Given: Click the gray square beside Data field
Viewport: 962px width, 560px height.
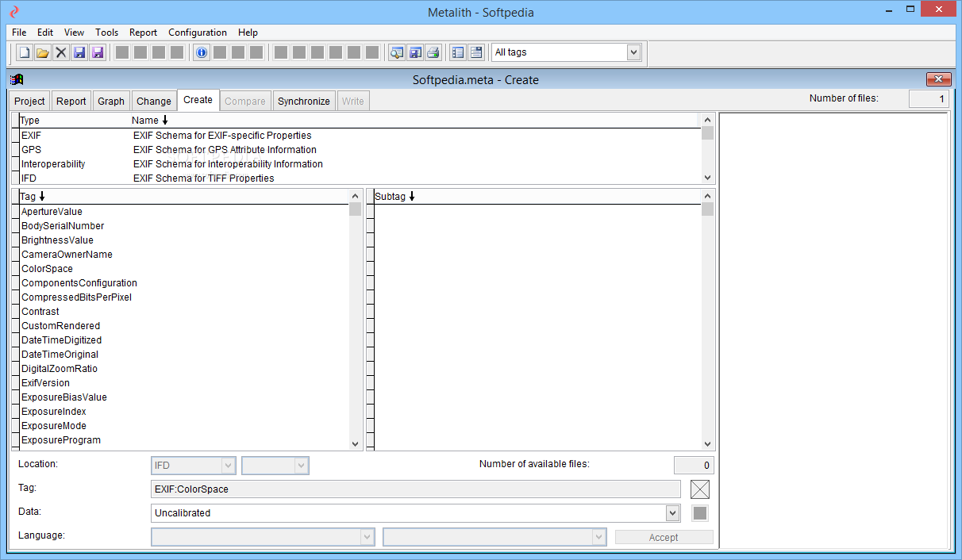Looking at the screenshot, I should pyautogui.click(x=700, y=513).
